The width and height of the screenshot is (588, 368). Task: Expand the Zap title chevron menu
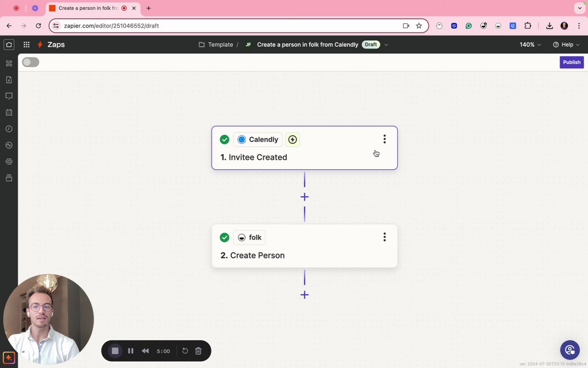coord(386,45)
